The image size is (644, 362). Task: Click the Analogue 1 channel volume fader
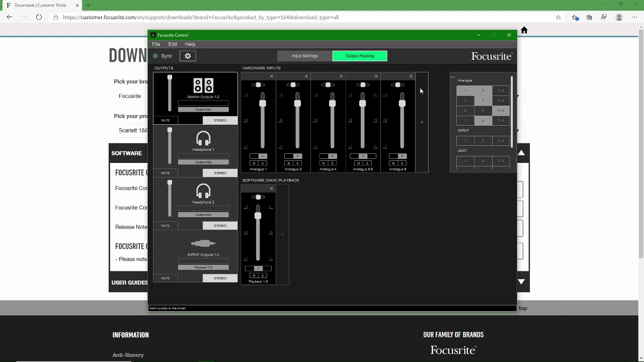pos(262,104)
